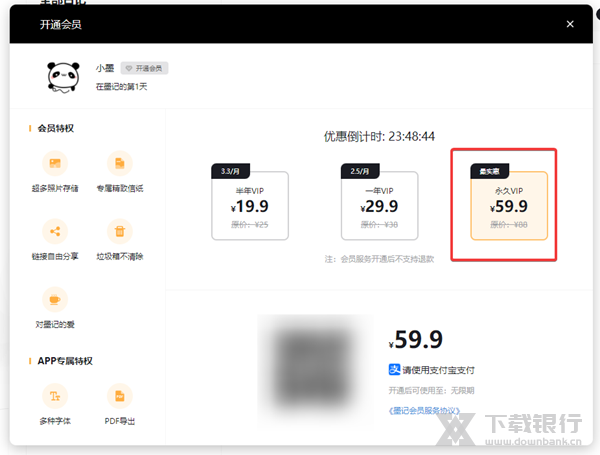
Task: Click the large ¥59.9 payment amount
Action: point(416,339)
